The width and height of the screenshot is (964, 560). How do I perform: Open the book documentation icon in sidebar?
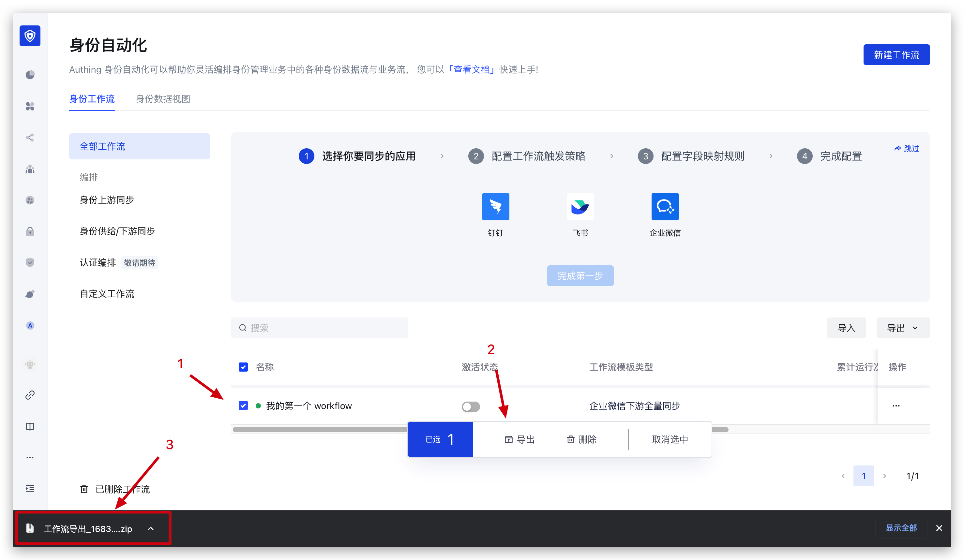[30, 426]
